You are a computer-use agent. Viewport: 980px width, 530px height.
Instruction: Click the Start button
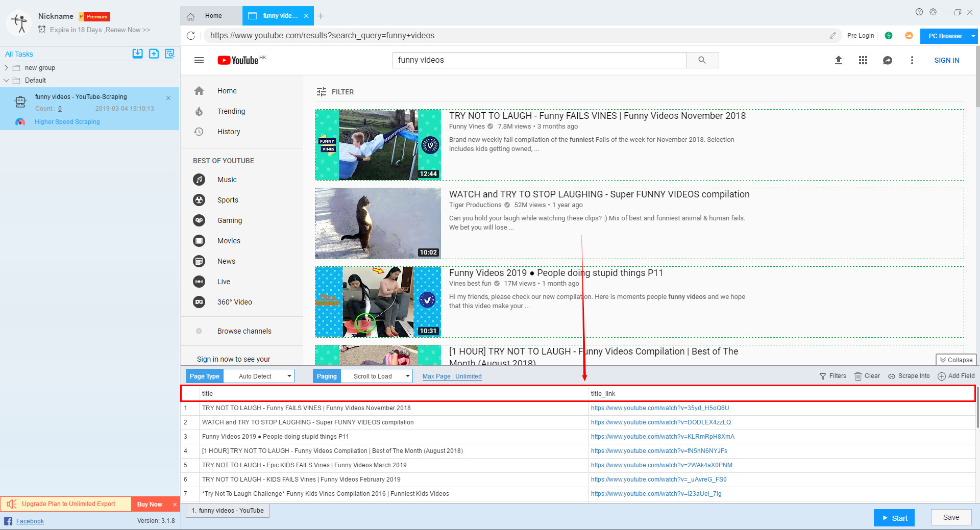pos(894,518)
